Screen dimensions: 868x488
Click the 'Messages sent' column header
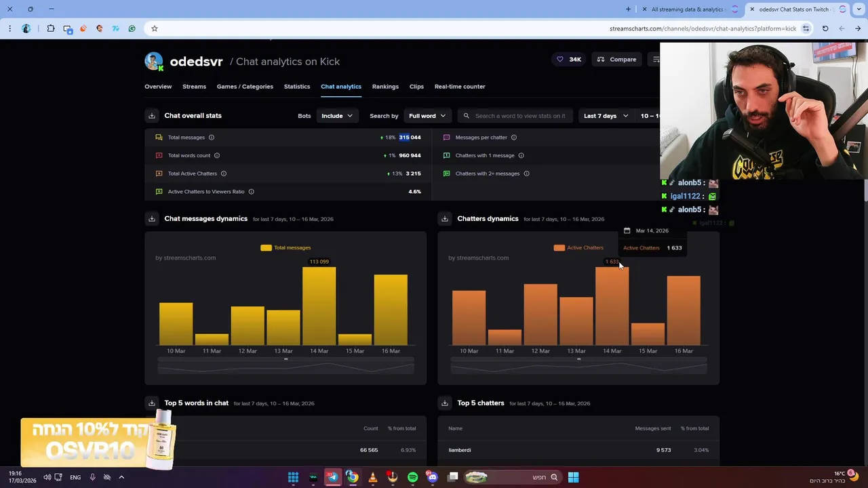point(652,428)
